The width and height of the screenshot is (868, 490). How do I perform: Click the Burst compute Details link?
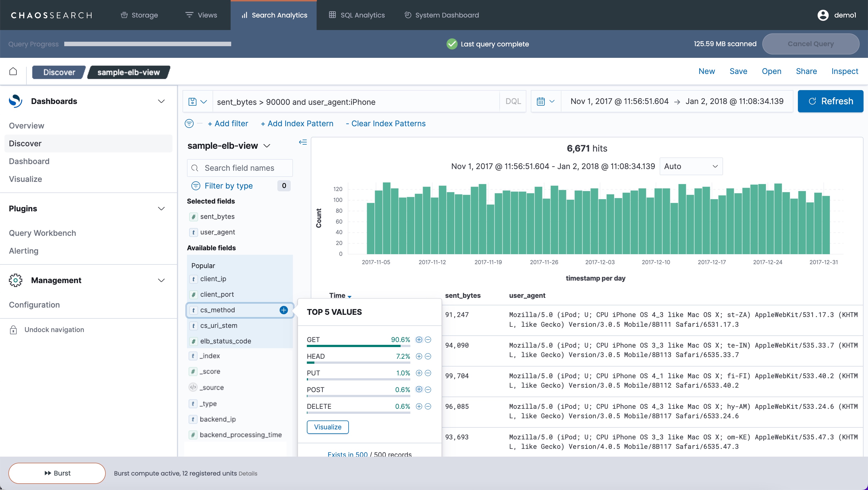click(x=248, y=474)
